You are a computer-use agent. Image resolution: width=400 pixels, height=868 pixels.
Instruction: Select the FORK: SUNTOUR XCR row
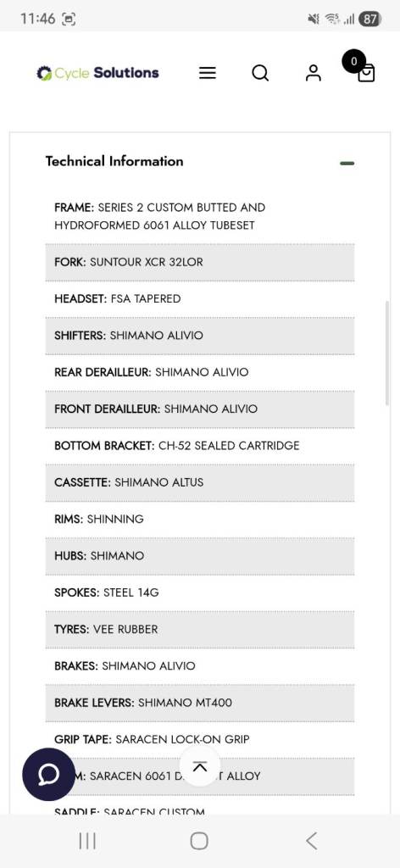pyautogui.click(x=200, y=262)
